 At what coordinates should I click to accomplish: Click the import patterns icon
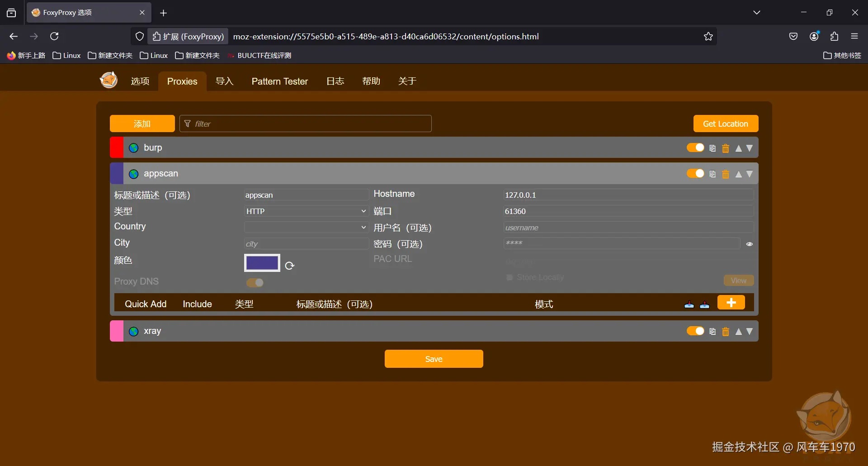[689, 304]
